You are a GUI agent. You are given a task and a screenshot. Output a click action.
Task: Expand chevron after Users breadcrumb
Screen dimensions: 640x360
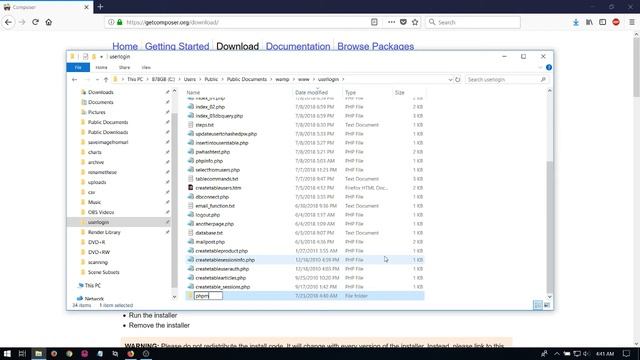[200, 80]
